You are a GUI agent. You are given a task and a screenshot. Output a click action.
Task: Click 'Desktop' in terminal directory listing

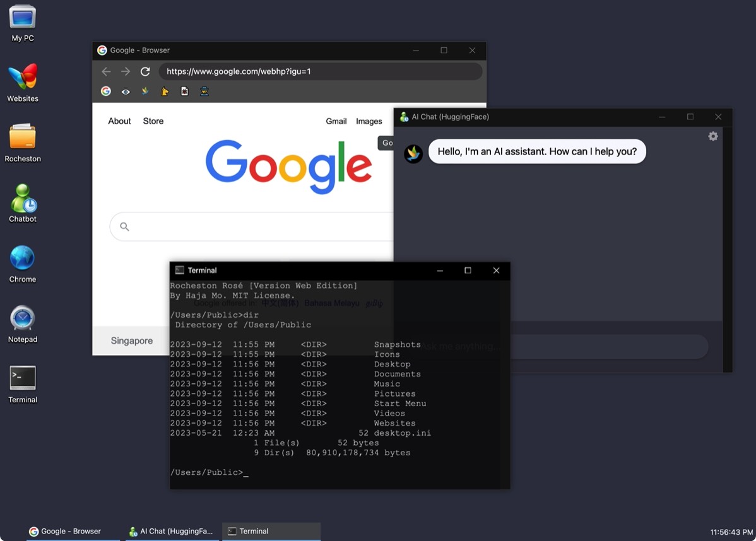pyautogui.click(x=392, y=364)
